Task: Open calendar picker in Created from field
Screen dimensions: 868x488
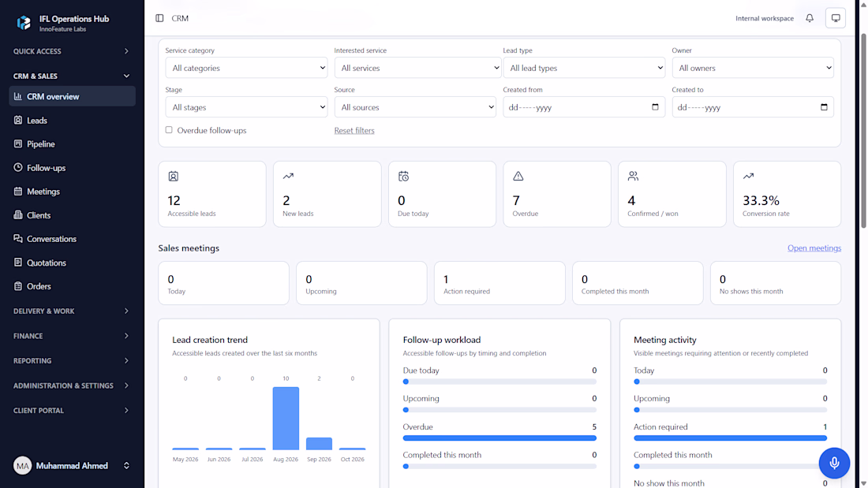Action: coord(655,106)
